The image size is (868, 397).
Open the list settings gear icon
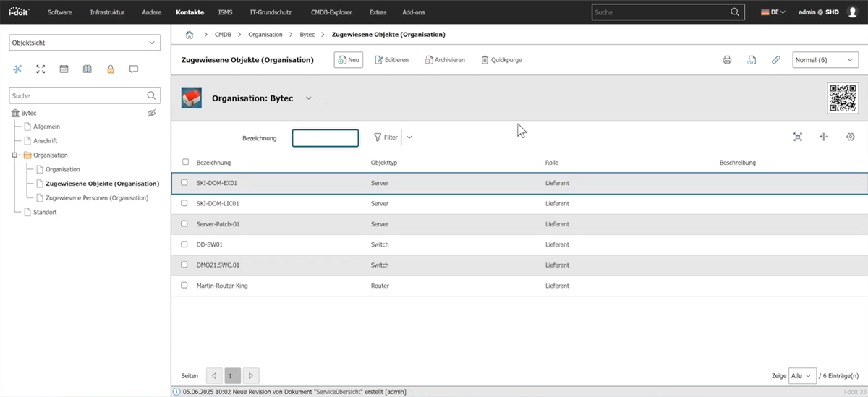(x=851, y=137)
